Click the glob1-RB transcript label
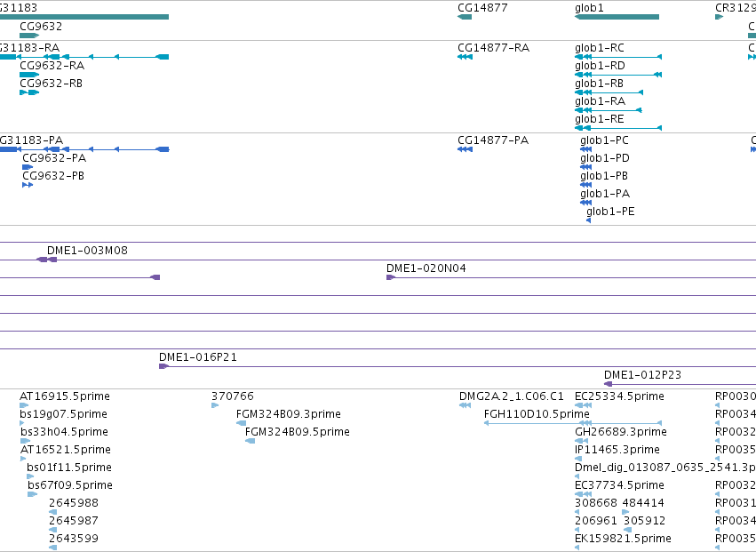This screenshot has height=552, width=756. coord(600,84)
